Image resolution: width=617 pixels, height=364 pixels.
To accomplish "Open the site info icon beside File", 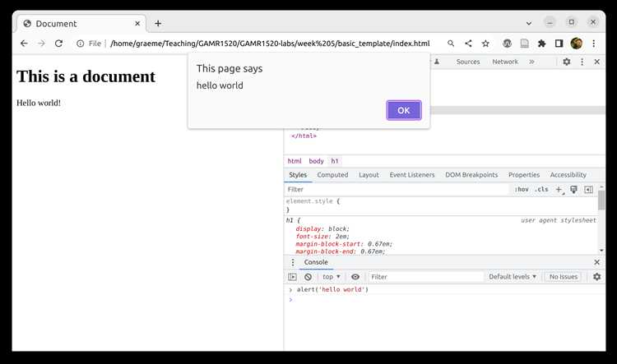I will (81, 44).
